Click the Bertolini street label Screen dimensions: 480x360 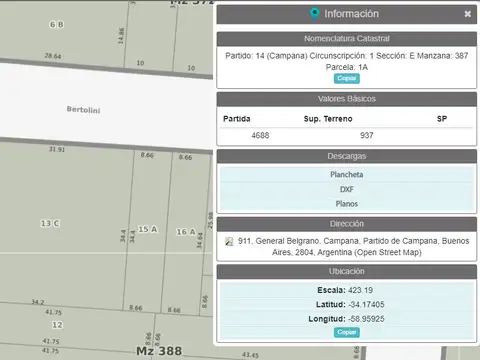pos(83,109)
